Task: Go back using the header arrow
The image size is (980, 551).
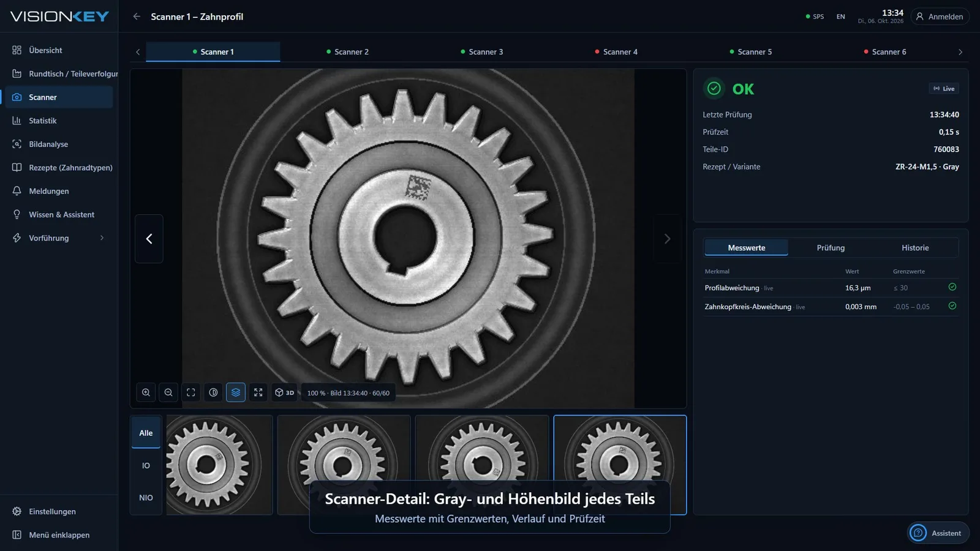Action: 137,17
